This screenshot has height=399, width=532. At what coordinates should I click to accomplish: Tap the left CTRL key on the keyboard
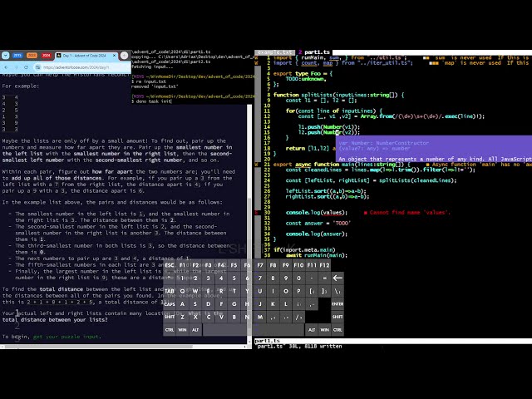coord(170,330)
